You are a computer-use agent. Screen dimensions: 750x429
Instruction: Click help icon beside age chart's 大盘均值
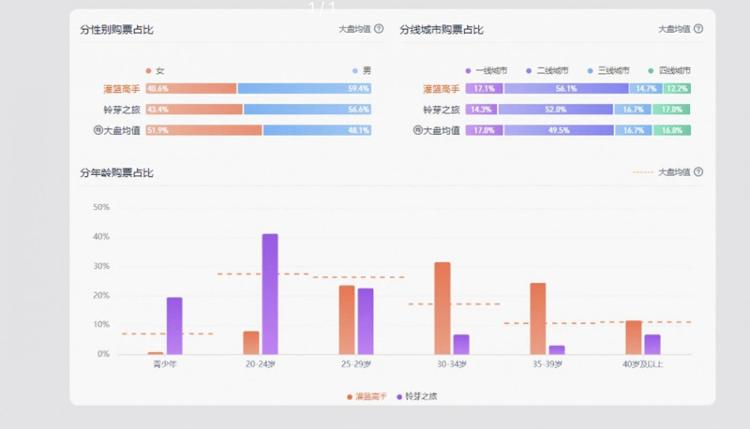(x=698, y=172)
